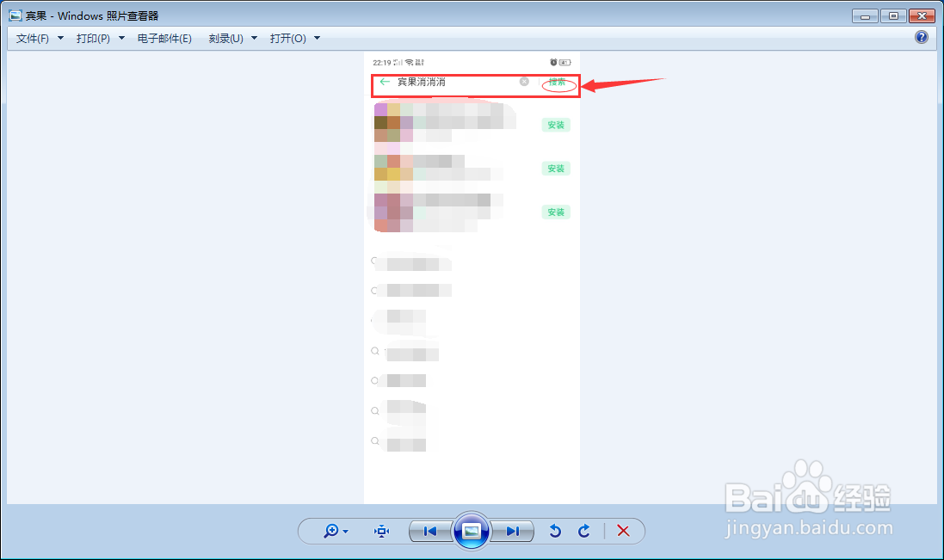Expand the 文件(F) dropdown arrow
Screen dimensions: 944x560
tap(60, 39)
